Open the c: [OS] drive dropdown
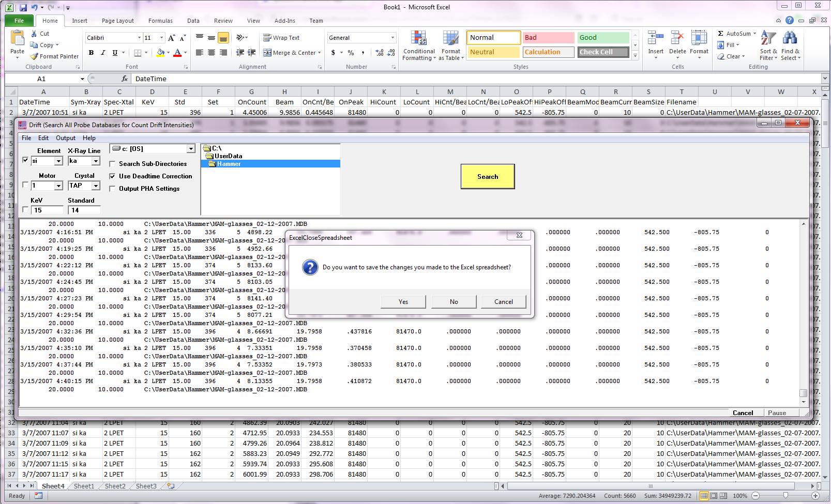The width and height of the screenshot is (831, 504). coord(191,149)
